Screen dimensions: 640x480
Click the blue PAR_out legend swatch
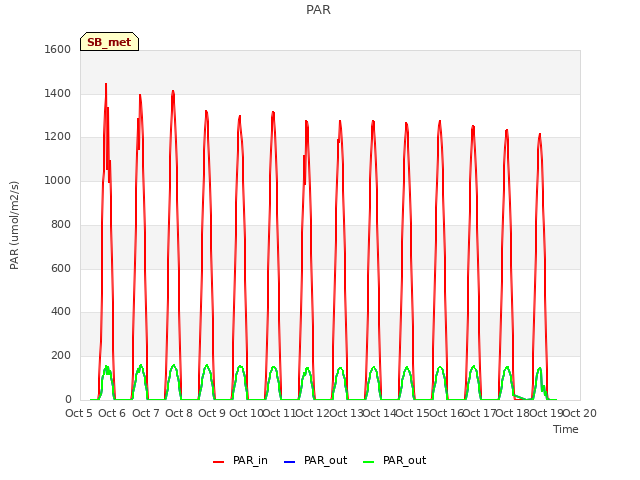coord(289,462)
